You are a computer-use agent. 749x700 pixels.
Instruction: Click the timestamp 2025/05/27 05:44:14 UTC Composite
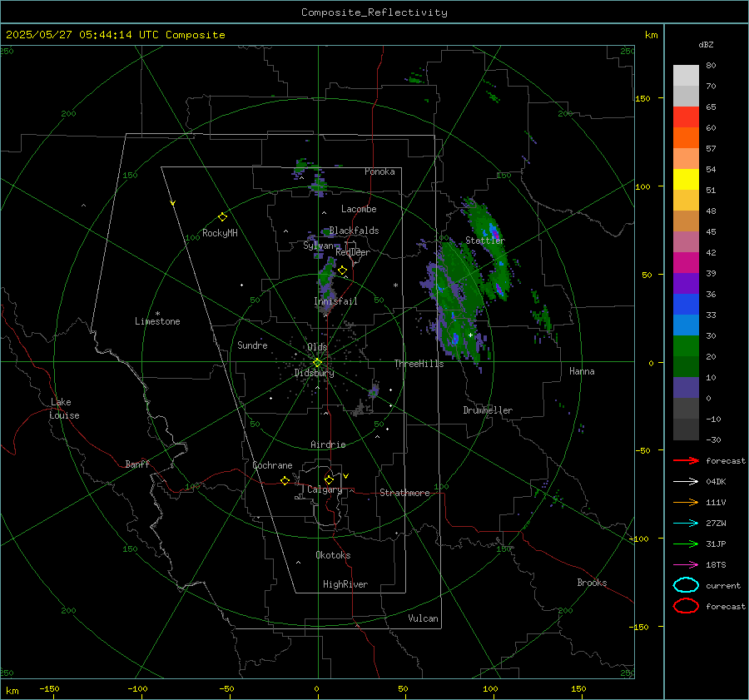[115, 35]
